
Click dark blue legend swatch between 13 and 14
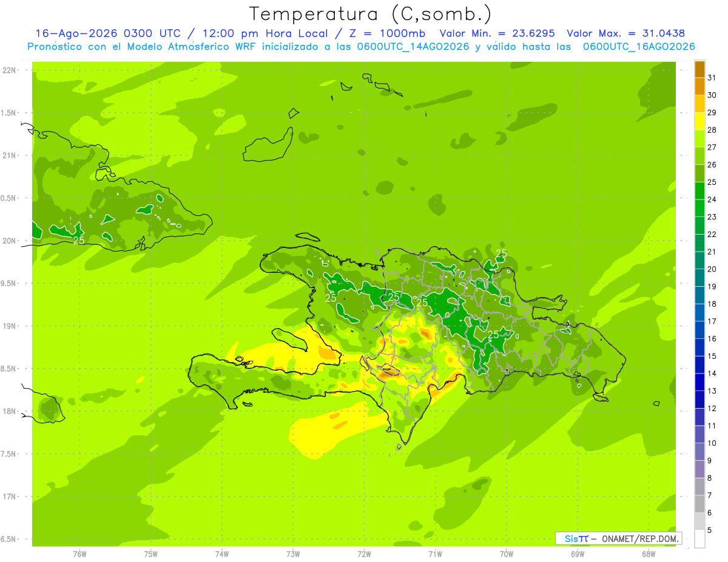pyautogui.click(x=699, y=382)
